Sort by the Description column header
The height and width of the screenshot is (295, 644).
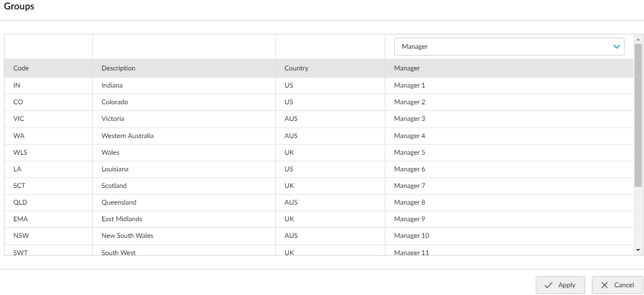click(118, 68)
